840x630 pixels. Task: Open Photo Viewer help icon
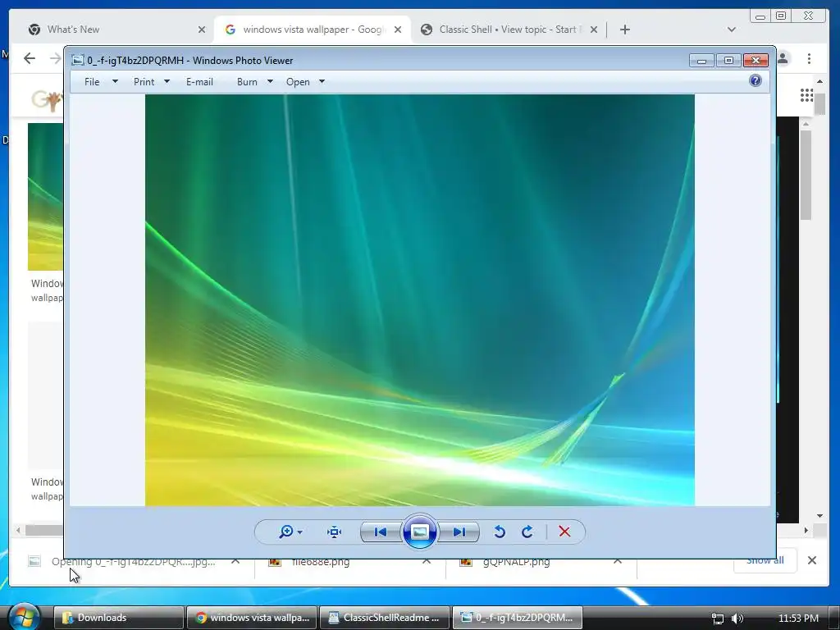[756, 81]
